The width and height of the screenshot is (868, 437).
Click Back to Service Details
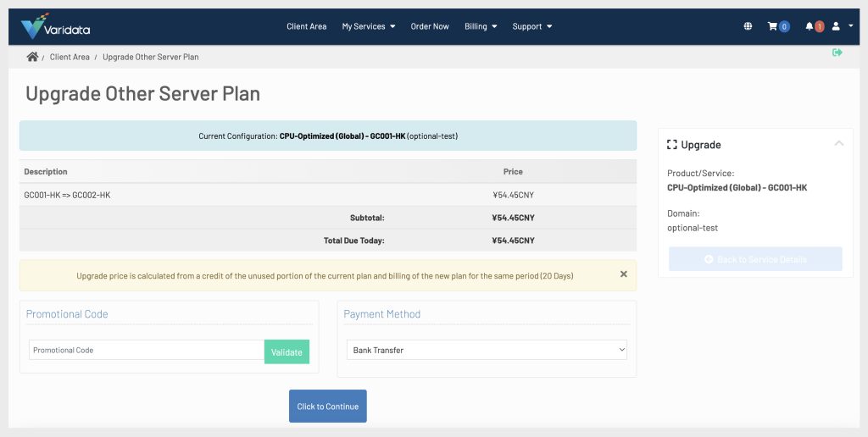coord(755,259)
